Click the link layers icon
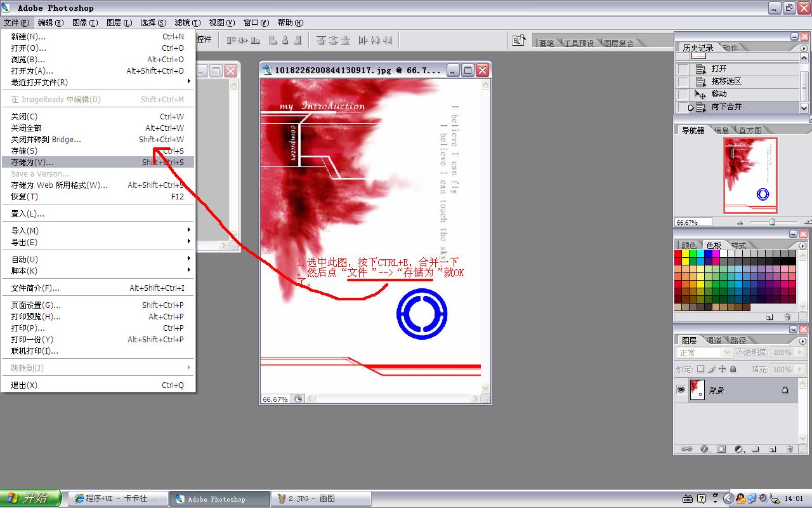 (686, 448)
